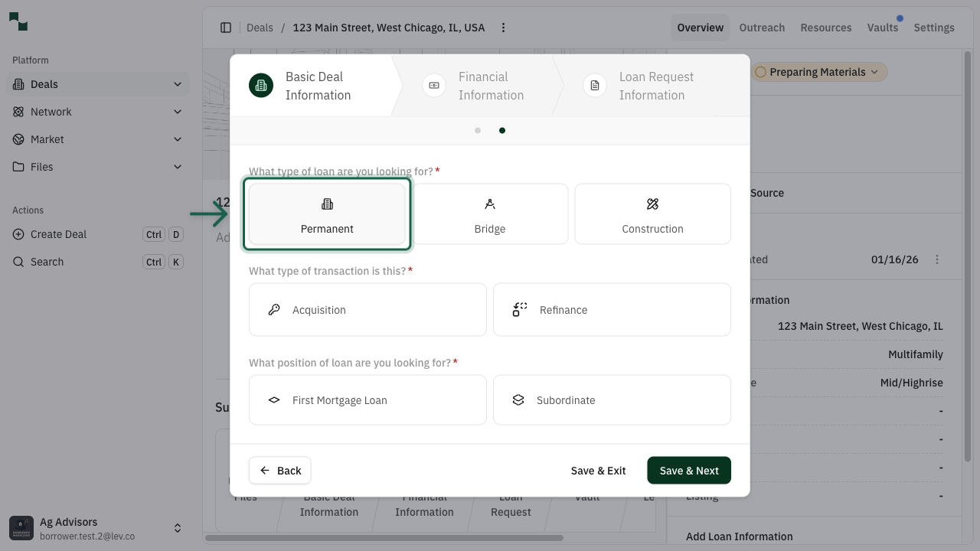Select the Subordinate loan position

[612, 399]
